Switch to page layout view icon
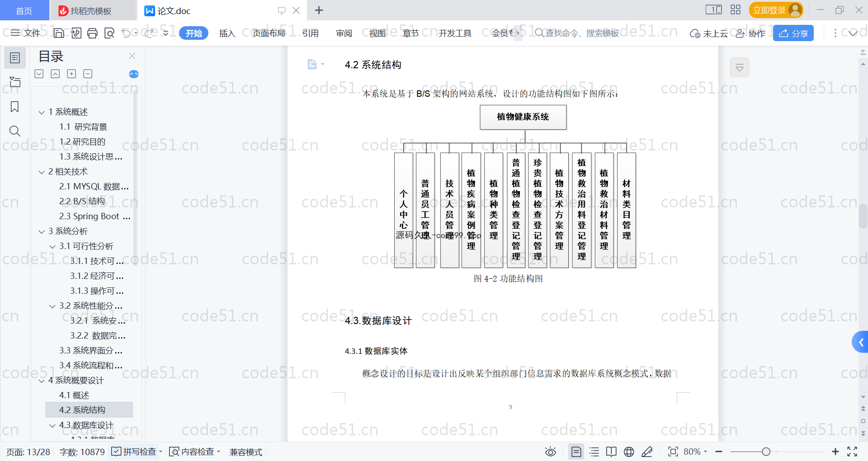868x461 pixels. coord(576,452)
